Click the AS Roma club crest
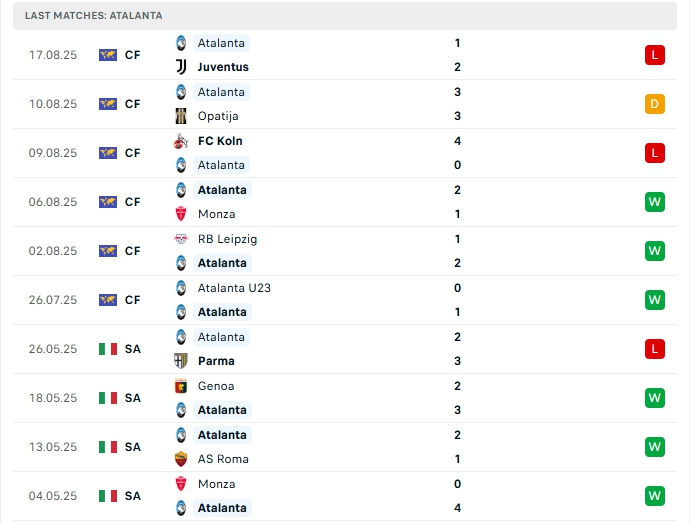The image size is (690, 524). [x=181, y=459]
